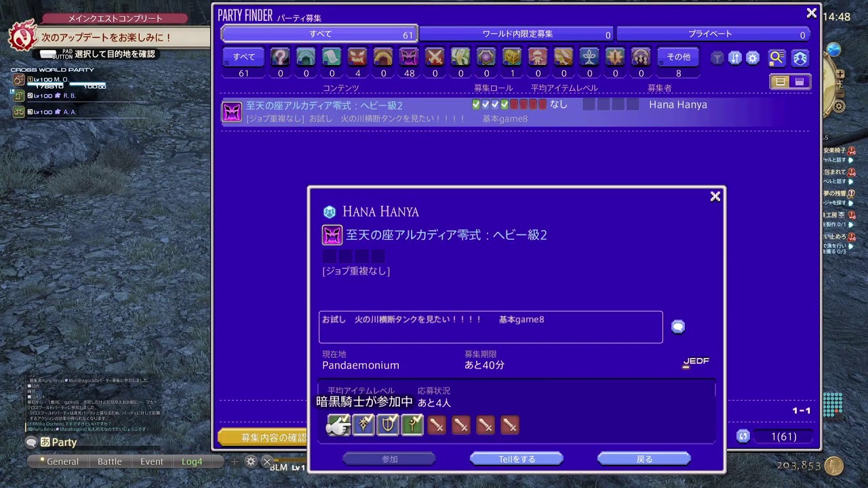Open the funnel filter icon in Party Finder

717,58
